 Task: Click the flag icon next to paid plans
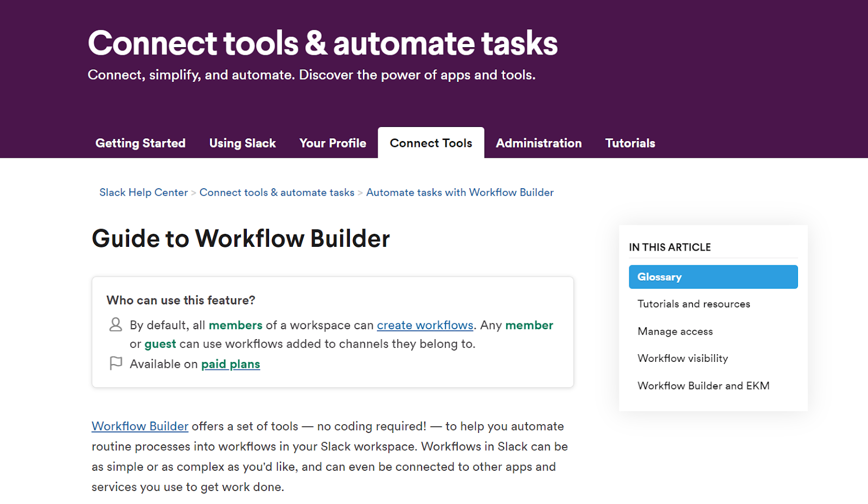(116, 362)
